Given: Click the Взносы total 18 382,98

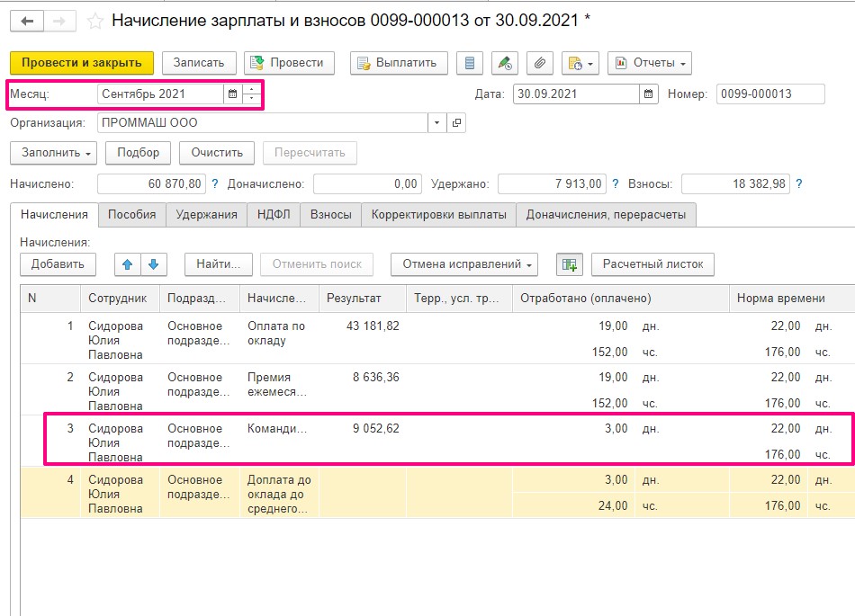Looking at the screenshot, I should pyautogui.click(x=735, y=184).
